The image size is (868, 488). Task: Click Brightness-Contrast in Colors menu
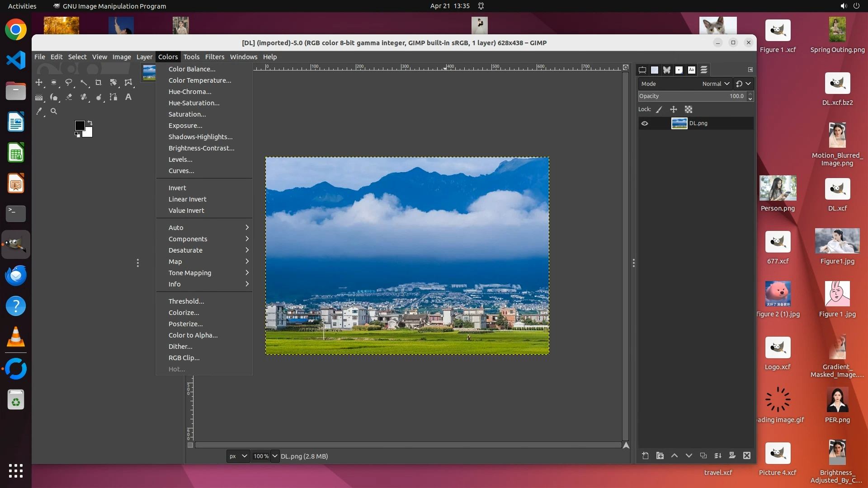[x=201, y=148]
